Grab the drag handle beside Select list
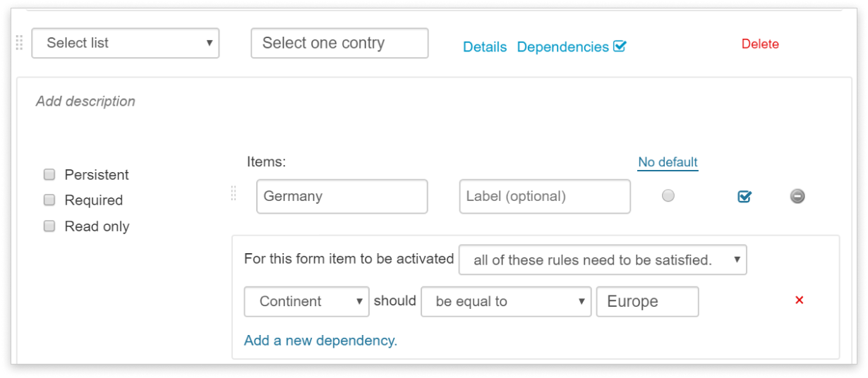This screenshot has height=378, width=868. coord(19,43)
